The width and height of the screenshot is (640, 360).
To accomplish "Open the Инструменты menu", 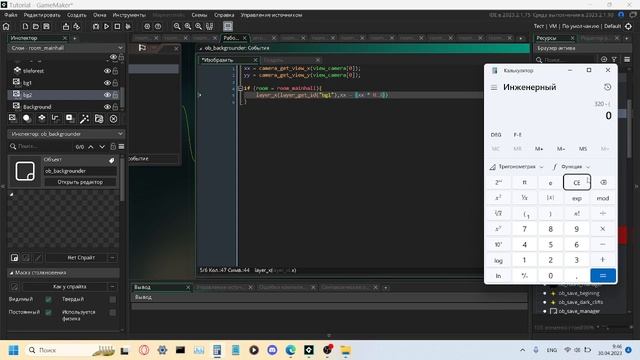I will [129, 15].
